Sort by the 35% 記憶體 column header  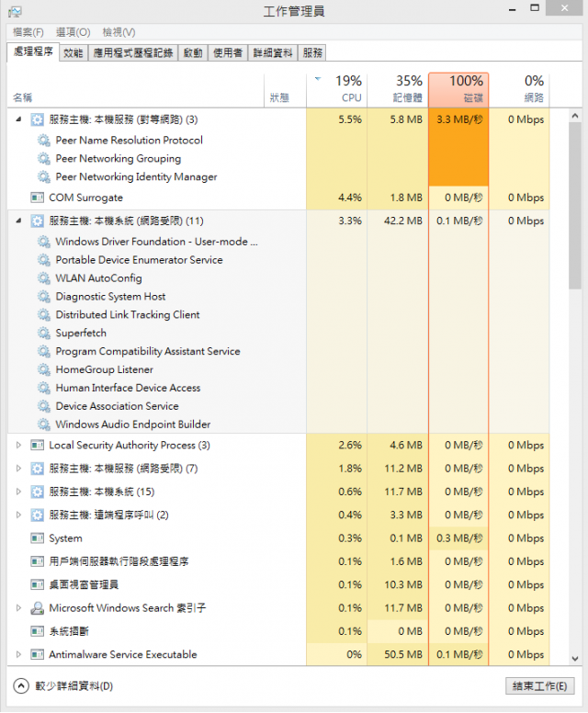click(x=398, y=89)
